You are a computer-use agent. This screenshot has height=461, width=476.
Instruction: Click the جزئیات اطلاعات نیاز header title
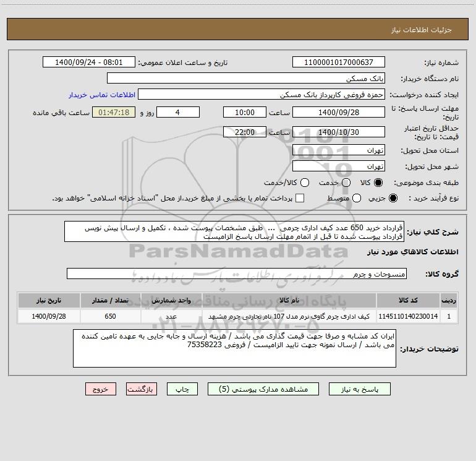tap(422, 30)
